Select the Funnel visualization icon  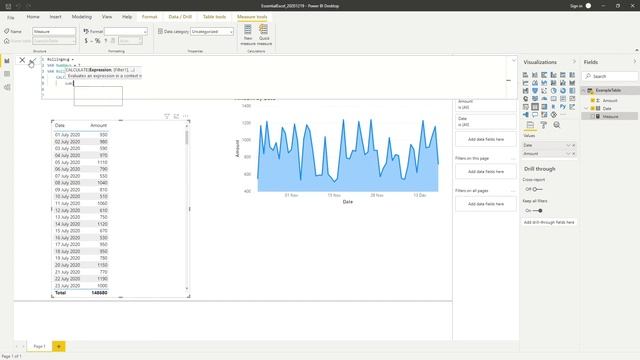tap(535, 91)
